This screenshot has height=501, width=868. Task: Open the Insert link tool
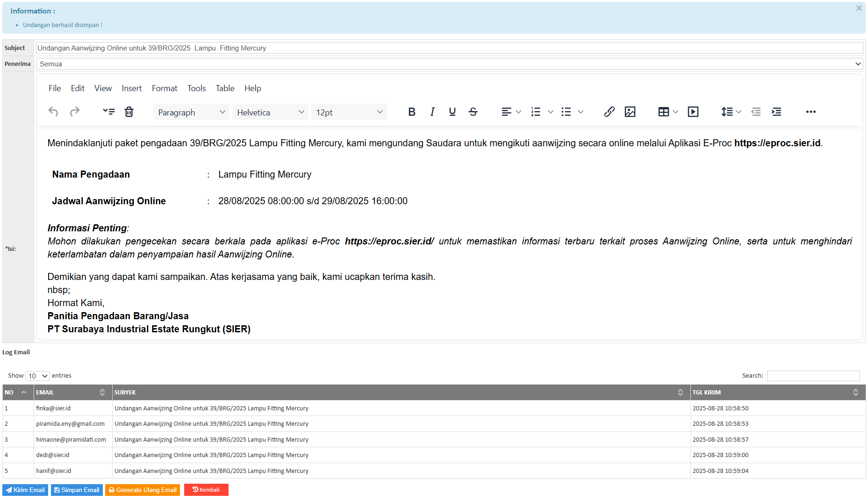(609, 112)
